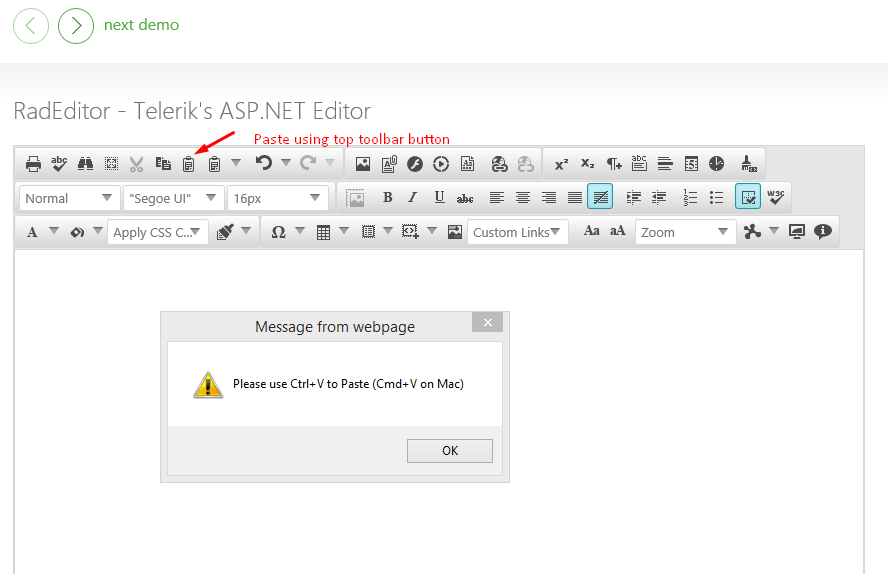Click the Undo icon
This screenshot has height=574, width=888.
click(263, 163)
